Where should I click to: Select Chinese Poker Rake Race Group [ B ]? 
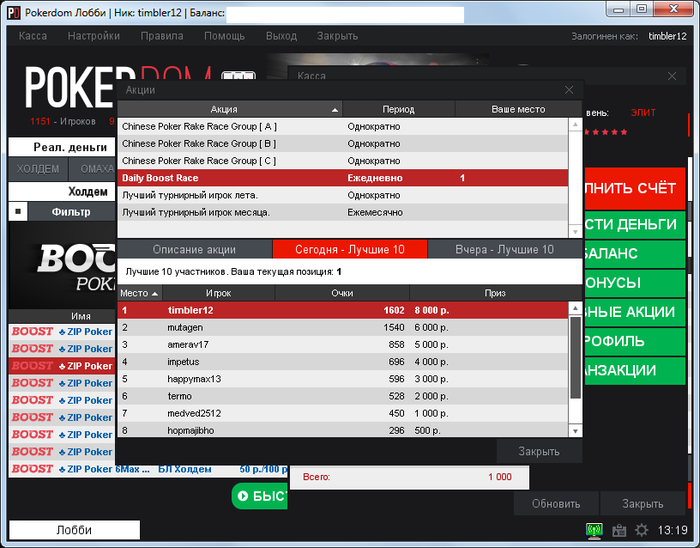click(x=343, y=144)
